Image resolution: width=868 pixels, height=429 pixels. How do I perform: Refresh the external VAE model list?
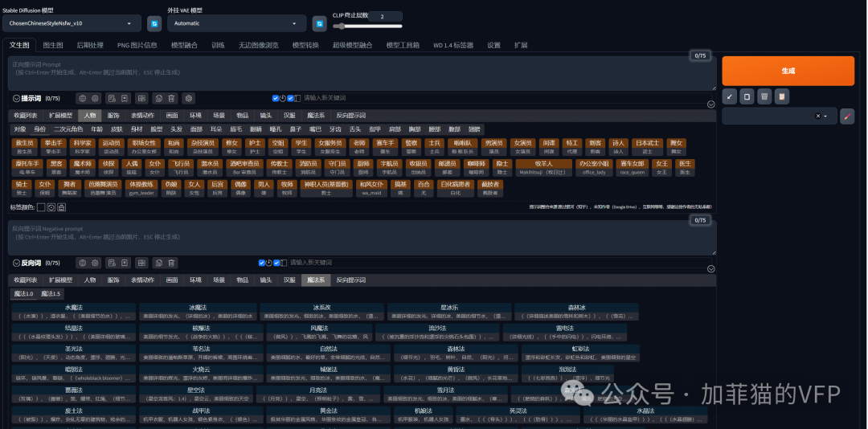click(319, 24)
